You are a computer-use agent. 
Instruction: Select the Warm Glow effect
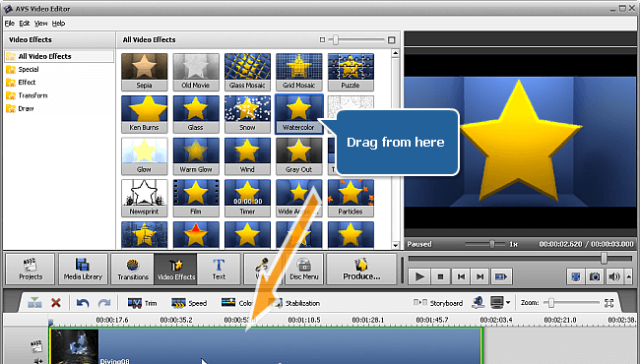196,156
